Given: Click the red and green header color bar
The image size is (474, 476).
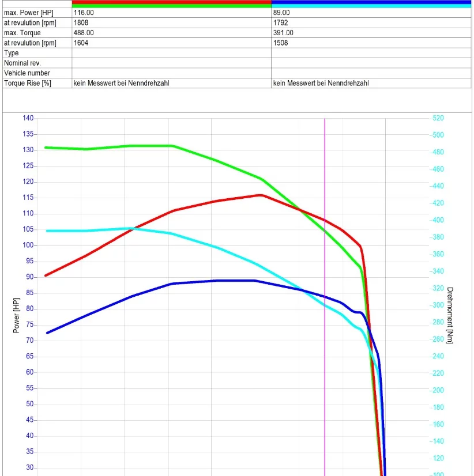Looking at the screenshot, I should [x=171, y=4].
